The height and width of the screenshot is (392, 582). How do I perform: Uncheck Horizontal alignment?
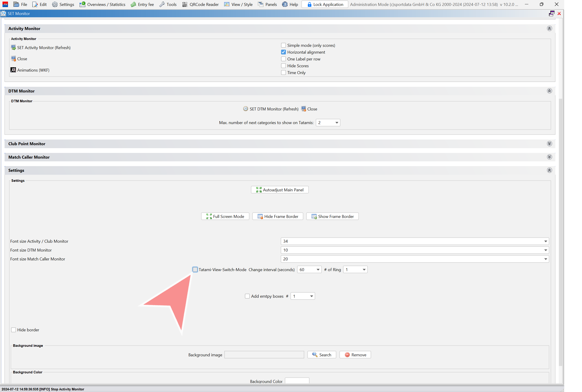(x=283, y=52)
